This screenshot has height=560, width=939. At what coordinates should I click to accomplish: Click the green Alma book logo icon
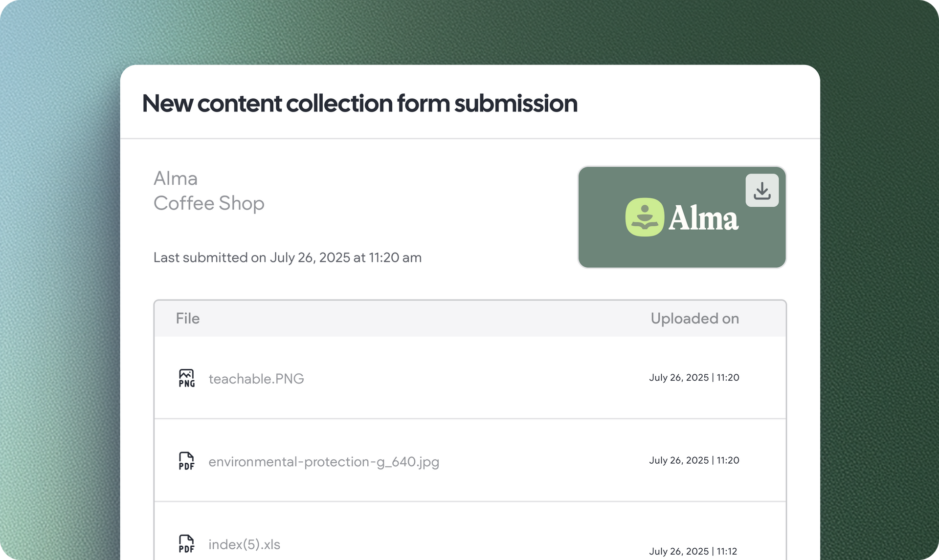[645, 217]
